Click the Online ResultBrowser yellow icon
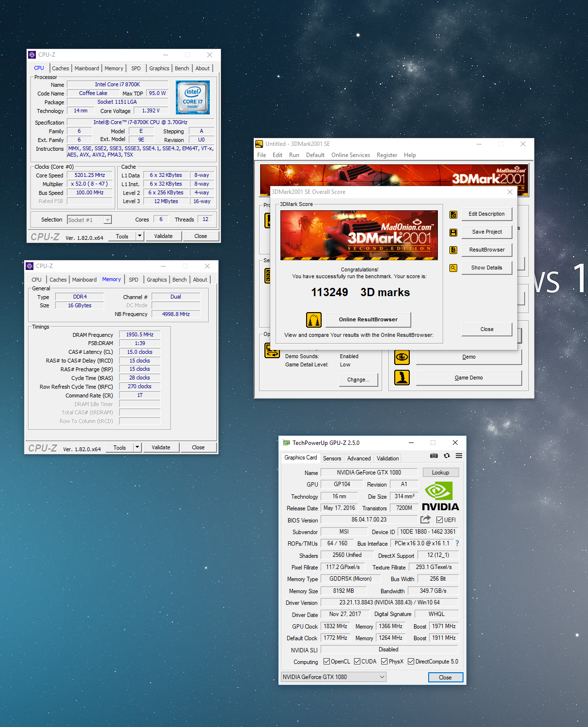Screen dimensions: 588x727 click(314, 320)
